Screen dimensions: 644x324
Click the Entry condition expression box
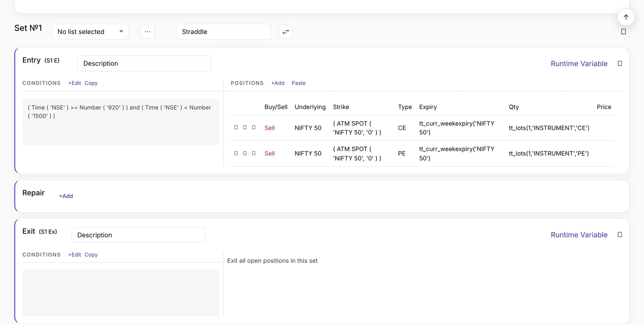pos(121,122)
